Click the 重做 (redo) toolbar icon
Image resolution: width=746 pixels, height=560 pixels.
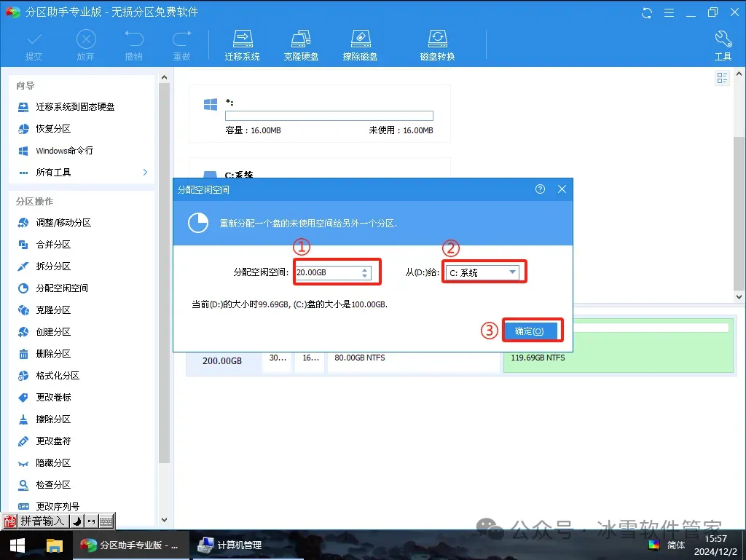point(181,46)
